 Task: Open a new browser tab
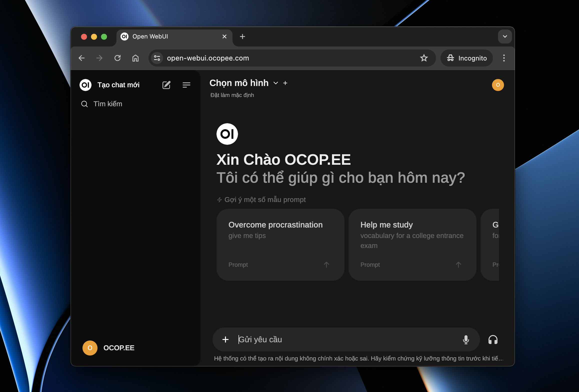242,36
